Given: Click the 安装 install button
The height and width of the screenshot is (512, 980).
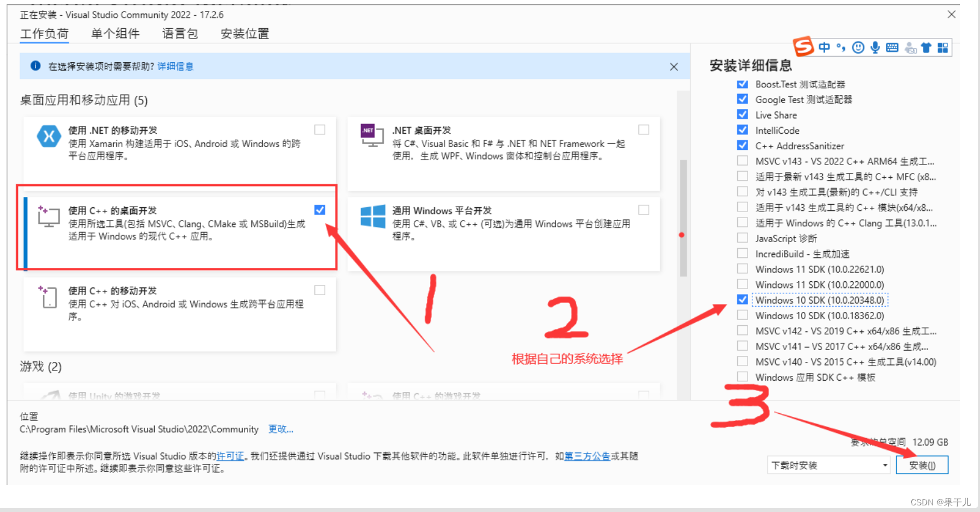Looking at the screenshot, I should [x=922, y=465].
